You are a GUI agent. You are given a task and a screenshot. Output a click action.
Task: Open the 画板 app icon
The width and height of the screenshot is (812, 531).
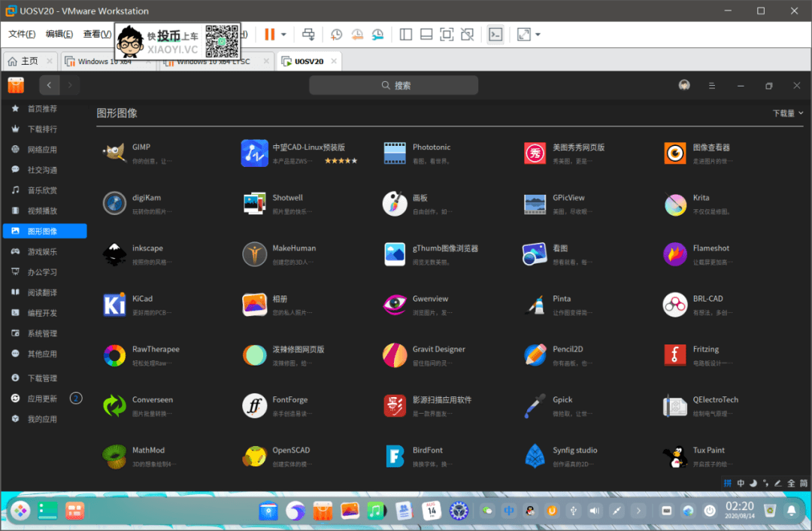(x=395, y=203)
